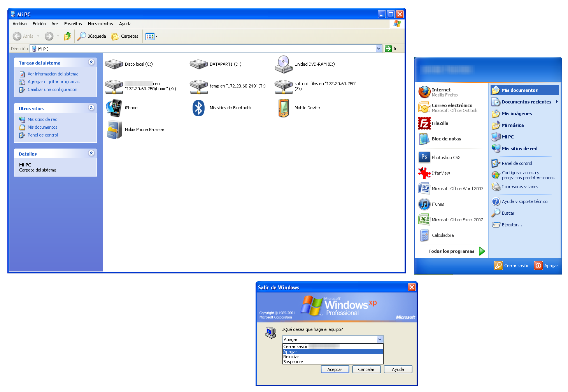Select Suspender in shutdown list
This screenshot has width=568, height=392.
(x=333, y=362)
